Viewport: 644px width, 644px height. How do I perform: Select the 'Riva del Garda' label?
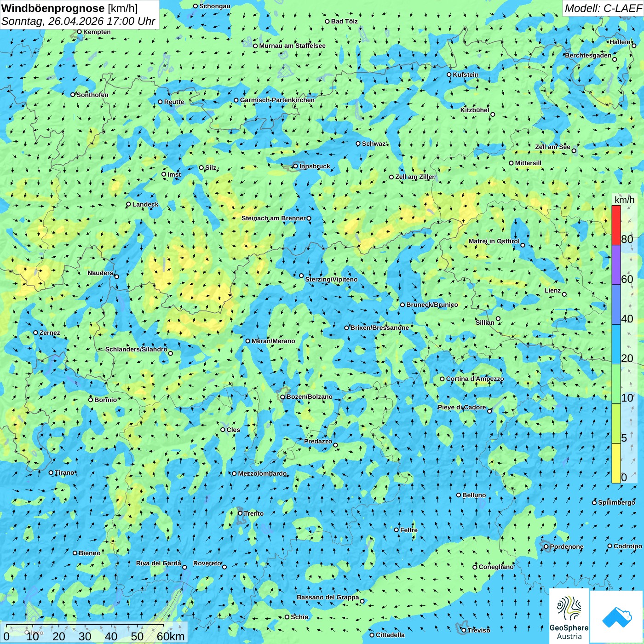coord(159,563)
